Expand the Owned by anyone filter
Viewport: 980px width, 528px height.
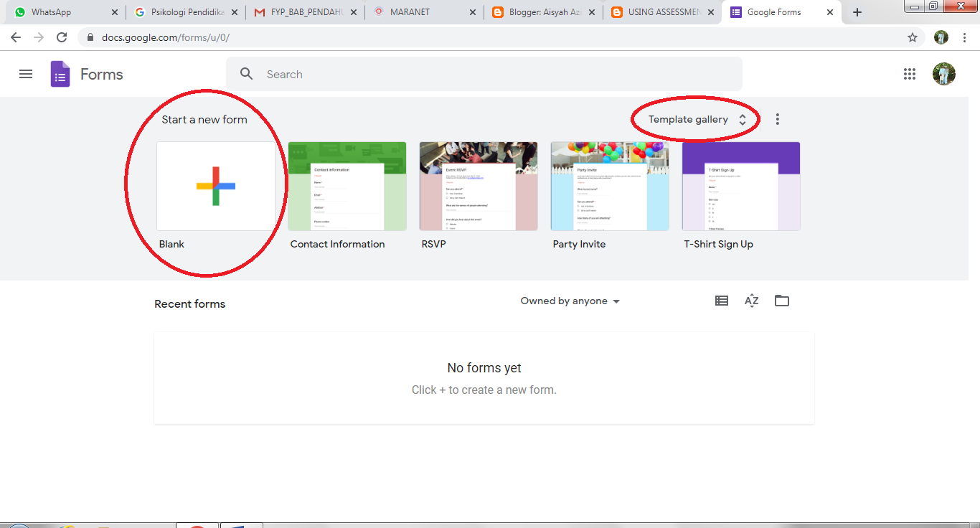(x=570, y=301)
